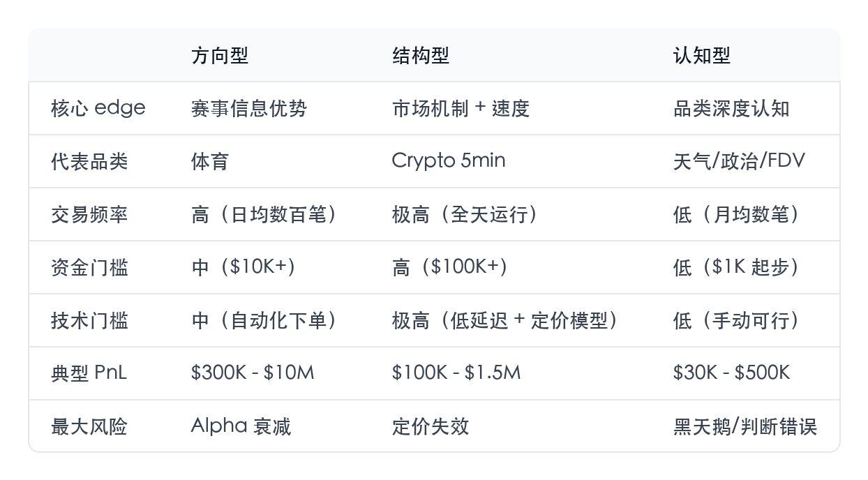Click the 典型 PnL row label
The width and height of the screenshot is (868, 480).
pyautogui.click(x=89, y=373)
